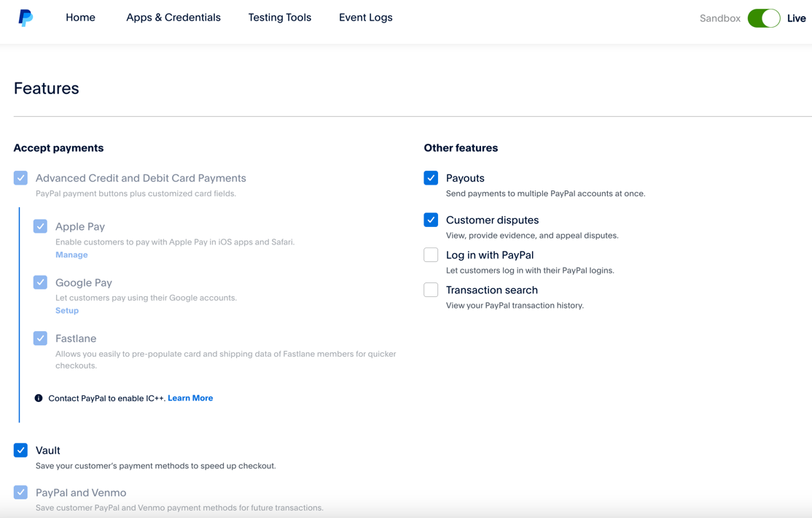Click 'View, provide evidence, and appeal disputes.' text
The width and height of the screenshot is (812, 518).
coord(532,236)
